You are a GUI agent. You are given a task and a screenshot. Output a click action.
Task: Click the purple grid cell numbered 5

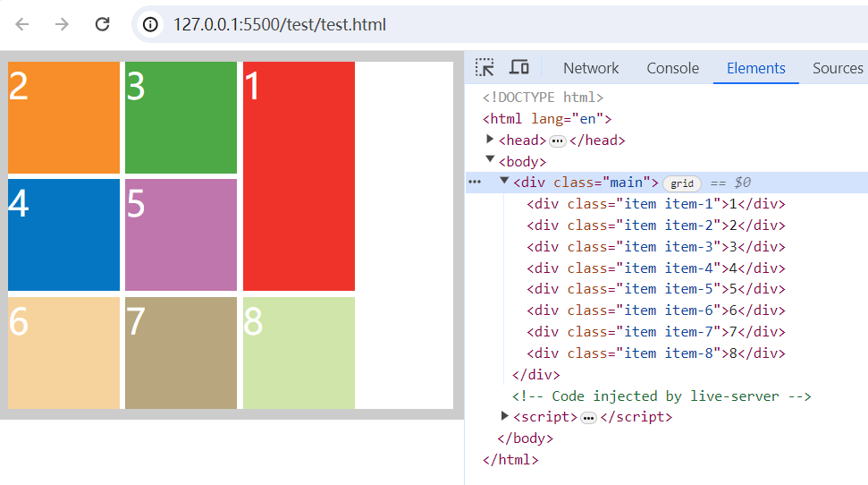coord(181,235)
